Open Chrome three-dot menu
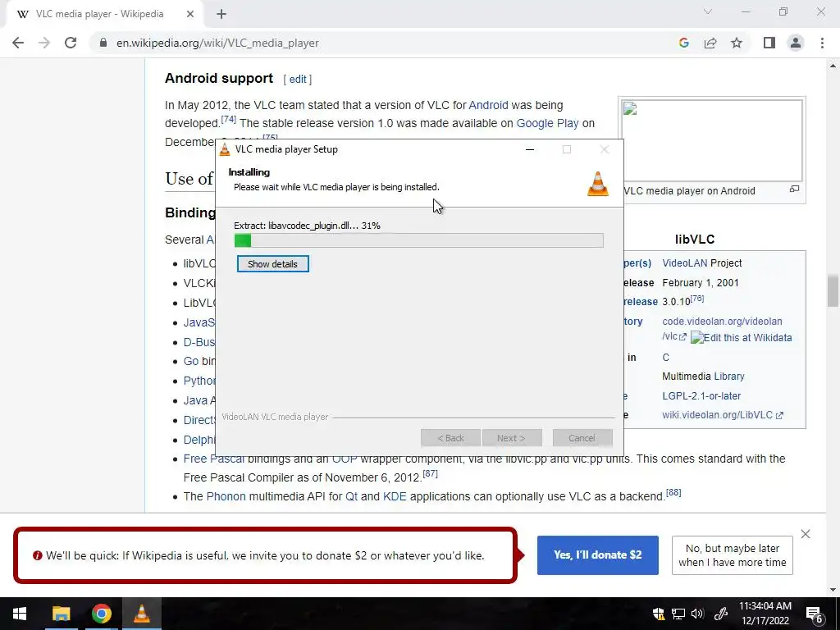The height and width of the screenshot is (630, 840). pos(822,43)
